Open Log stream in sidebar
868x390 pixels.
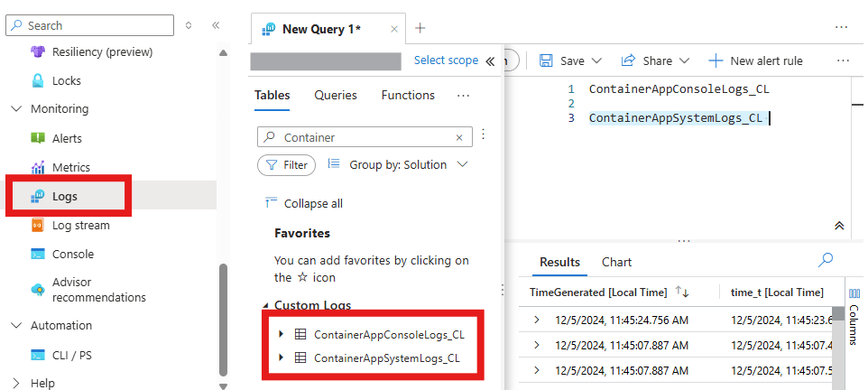(81, 226)
